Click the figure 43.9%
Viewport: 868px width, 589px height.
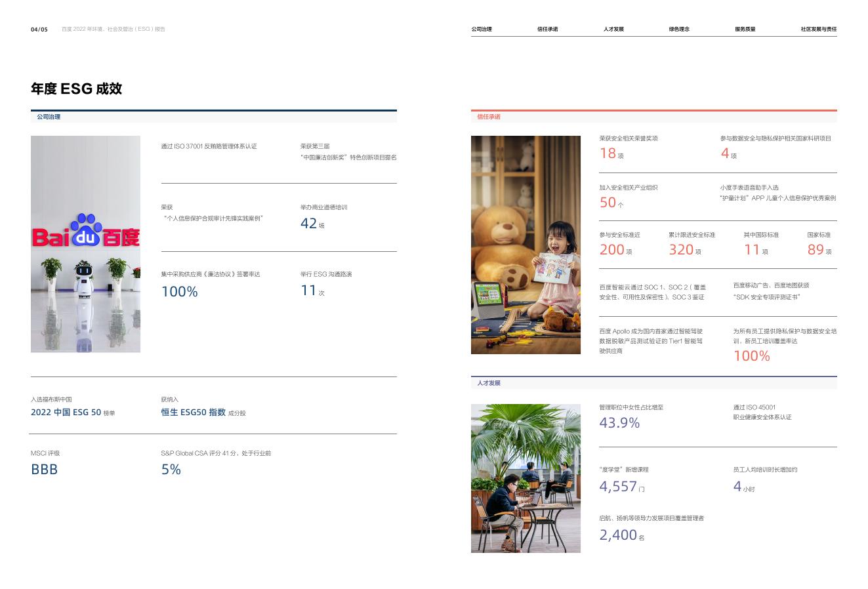tap(619, 423)
